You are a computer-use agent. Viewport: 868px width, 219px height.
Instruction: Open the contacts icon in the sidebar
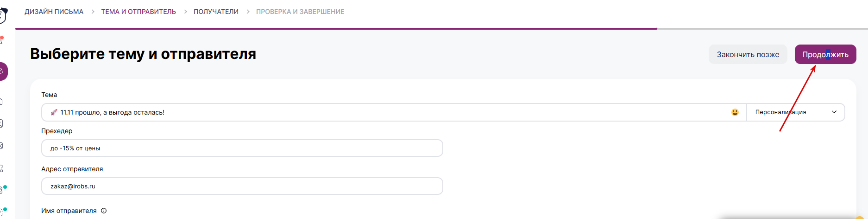tap(1, 124)
